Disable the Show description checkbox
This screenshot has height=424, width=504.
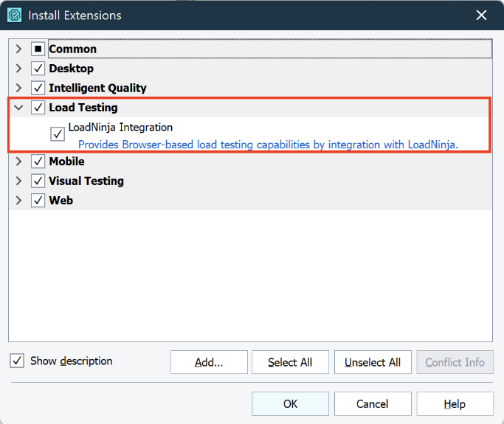tap(17, 361)
